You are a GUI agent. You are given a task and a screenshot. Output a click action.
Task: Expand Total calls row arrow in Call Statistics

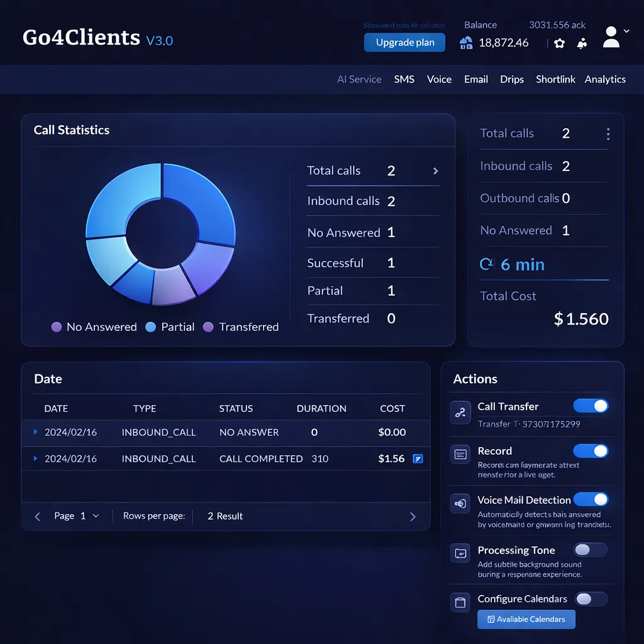pyautogui.click(x=435, y=171)
